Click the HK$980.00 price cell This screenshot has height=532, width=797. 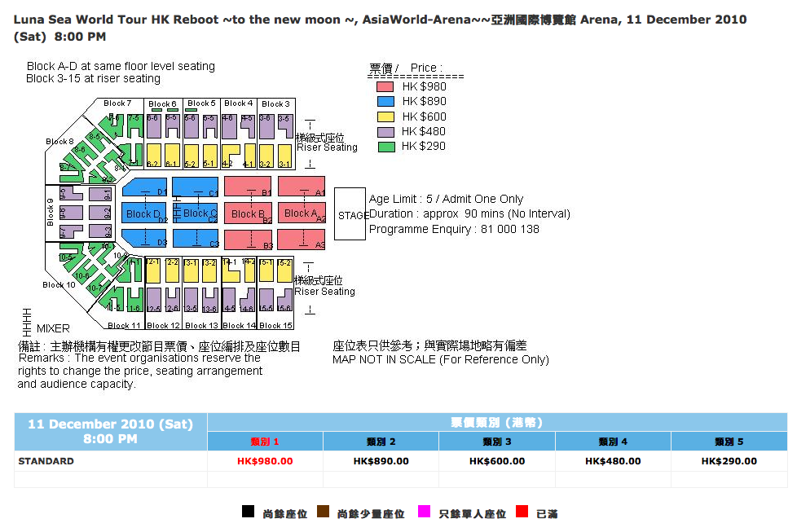tap(265, 461)
